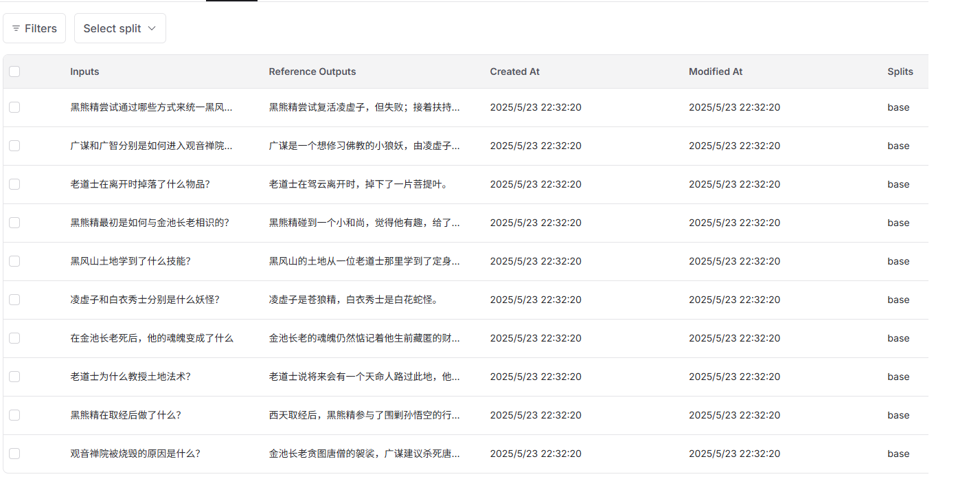
Task: Open the example 黑熊精最初是如何与金池长老相识的?
Action: (149, 223)
